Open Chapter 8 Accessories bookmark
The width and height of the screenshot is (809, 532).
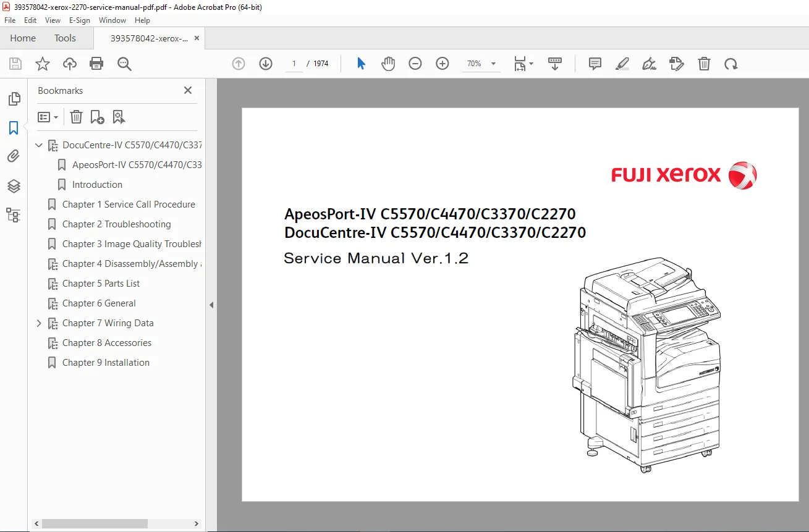pos(107,343)
